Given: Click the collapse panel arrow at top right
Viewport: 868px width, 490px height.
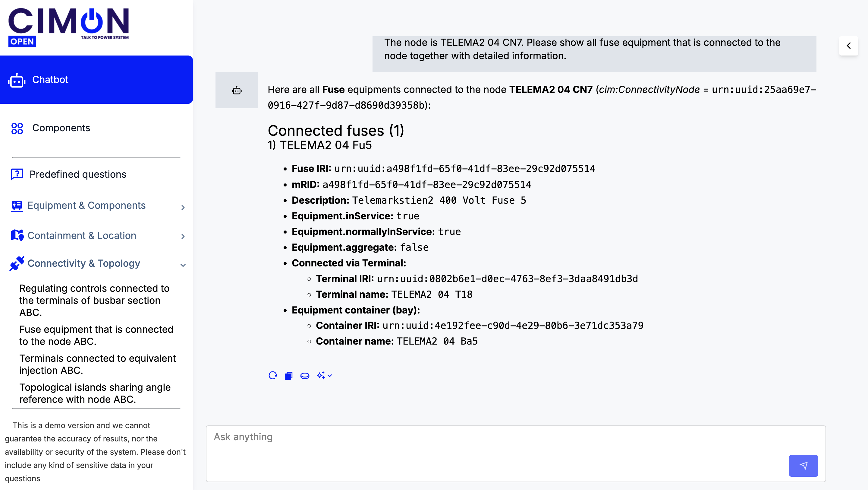Looking at the screenshot, I should point(848,46).
